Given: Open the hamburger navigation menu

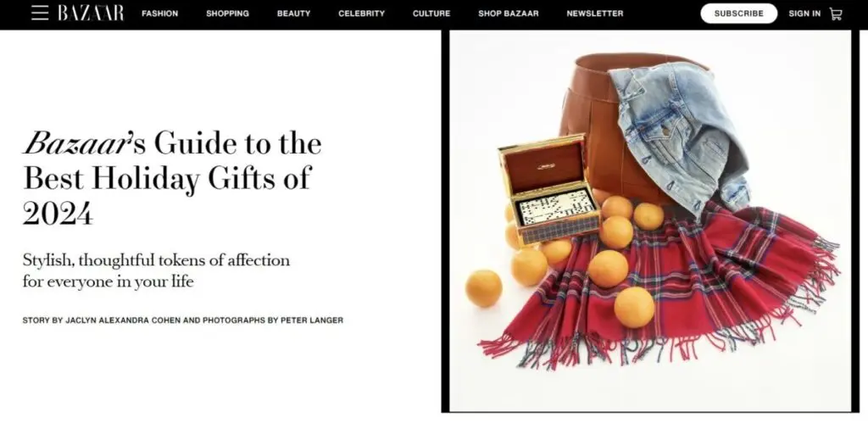Looking at the screenshot, I should coord(40,13).
